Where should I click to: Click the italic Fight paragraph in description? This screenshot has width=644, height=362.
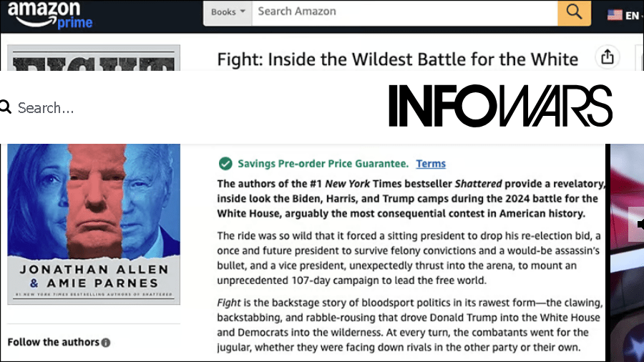[x=410, y=325]
